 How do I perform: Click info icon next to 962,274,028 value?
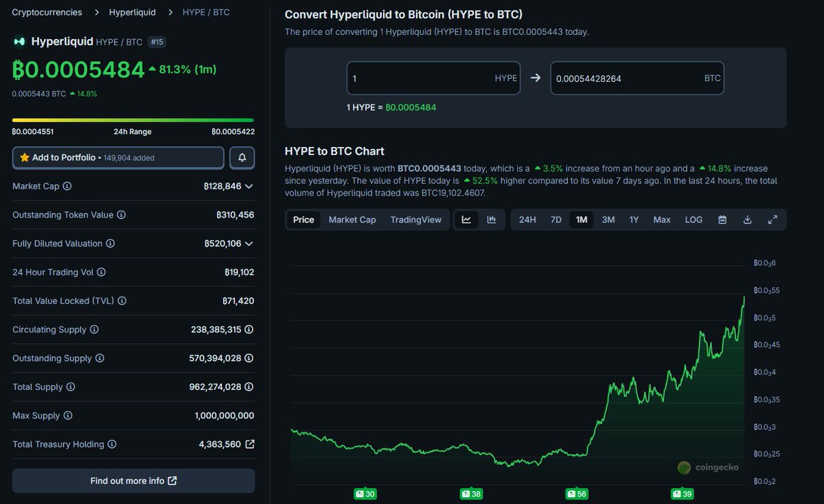click(x=249, y=387)
